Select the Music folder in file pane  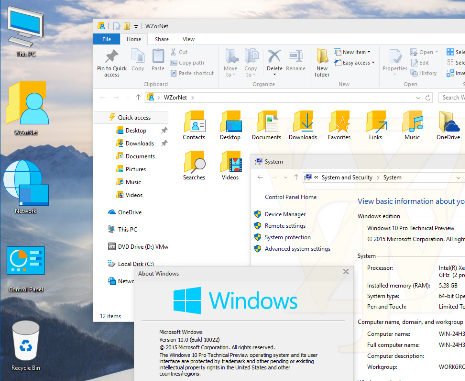(412, 125)
